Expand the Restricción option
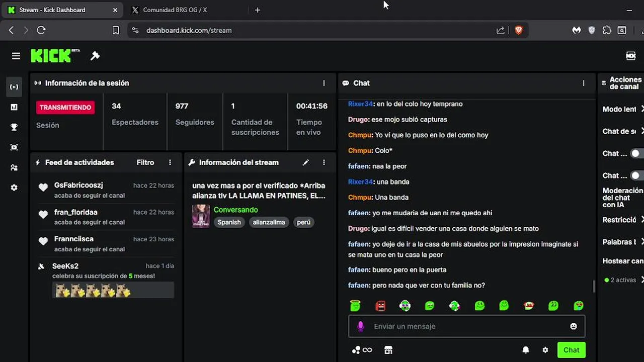644x362 pixels. (623, 220)
